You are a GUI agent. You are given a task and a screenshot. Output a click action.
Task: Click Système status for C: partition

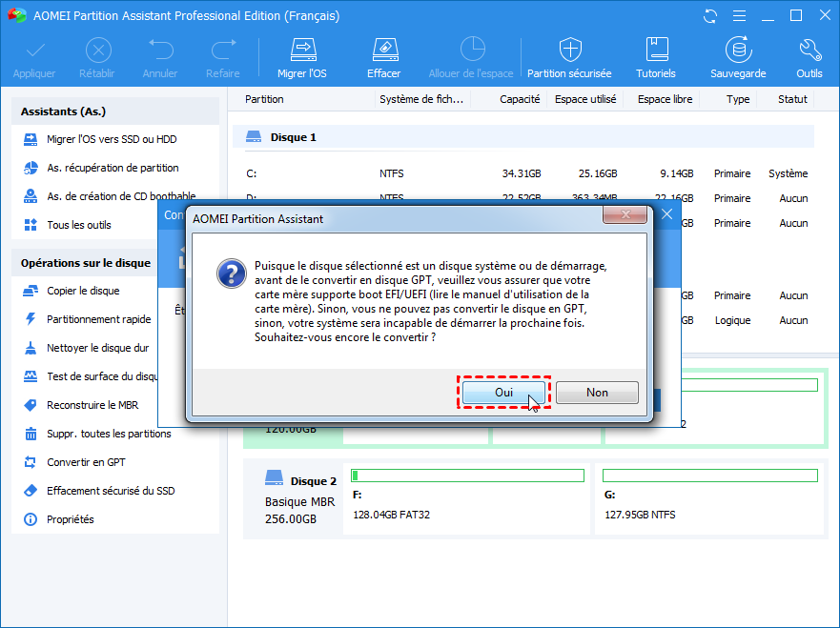click(788, 173)
